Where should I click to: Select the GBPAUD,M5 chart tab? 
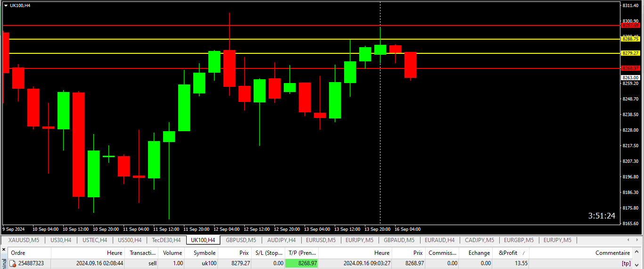(x=399, y=240)
